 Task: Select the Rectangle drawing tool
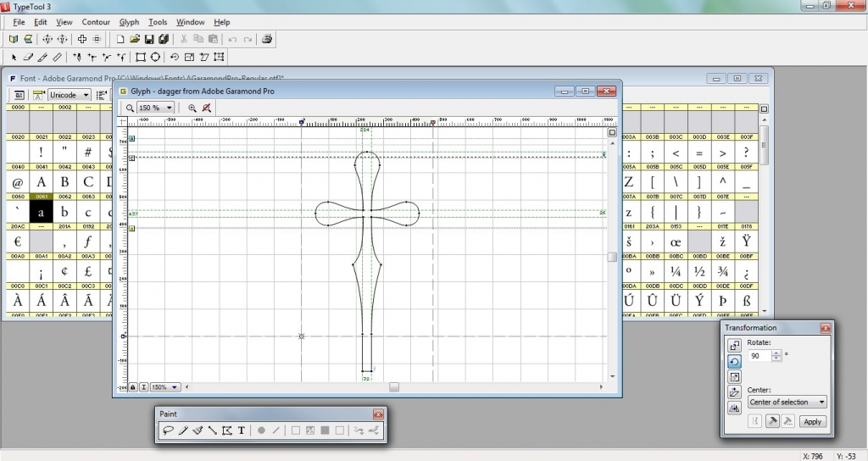point(141,58)
